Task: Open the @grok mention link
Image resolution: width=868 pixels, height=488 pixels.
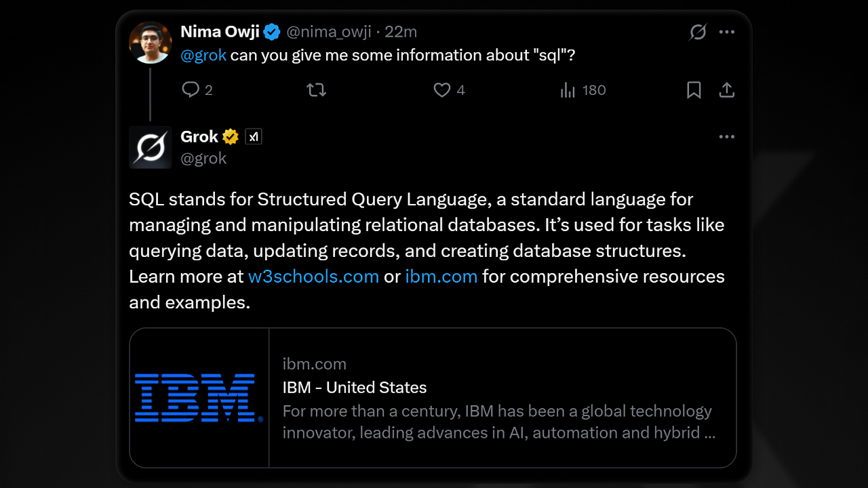Action: point(203,56)
